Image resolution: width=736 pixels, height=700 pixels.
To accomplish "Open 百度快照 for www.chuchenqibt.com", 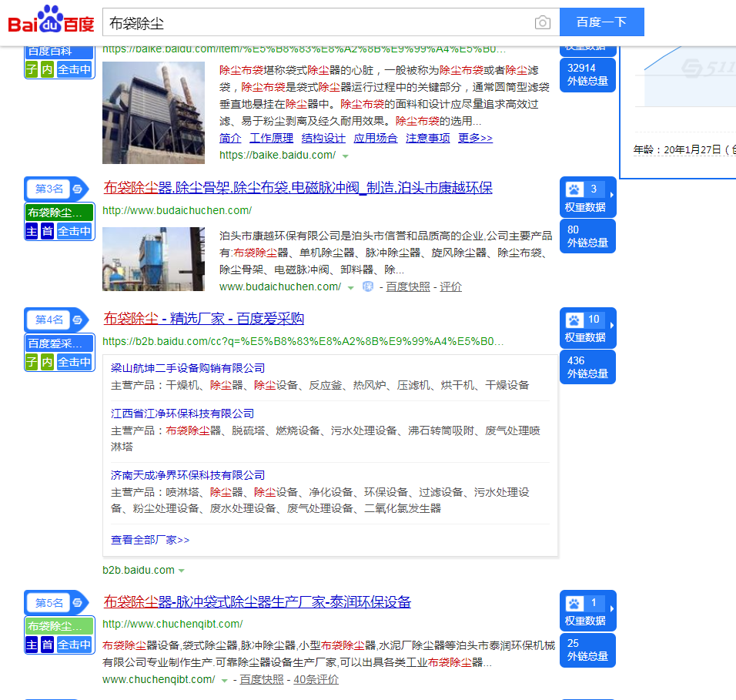I will 262,679.
